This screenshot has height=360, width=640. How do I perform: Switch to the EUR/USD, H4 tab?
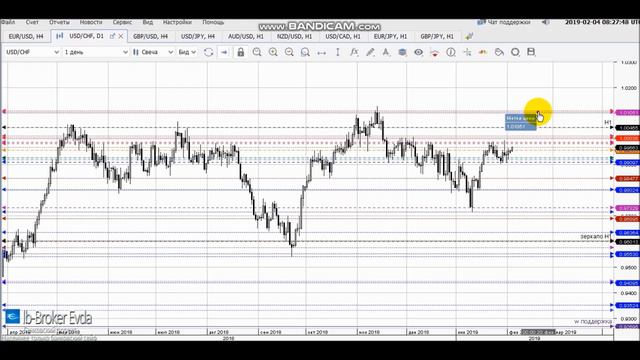26,36
